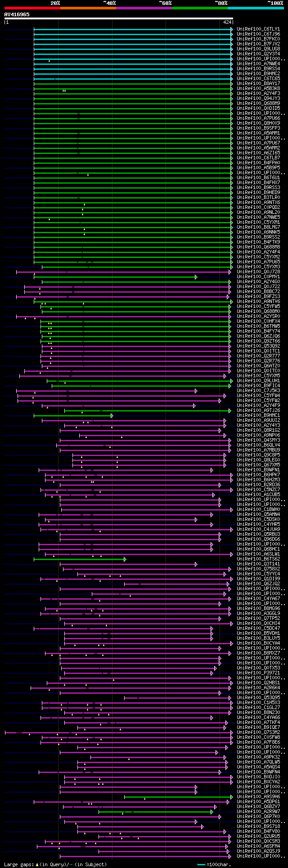The width and height of the screenshot is (288, 868).
Task: Select label UniRef100_B9FZS3
Action: click(258, 296)
